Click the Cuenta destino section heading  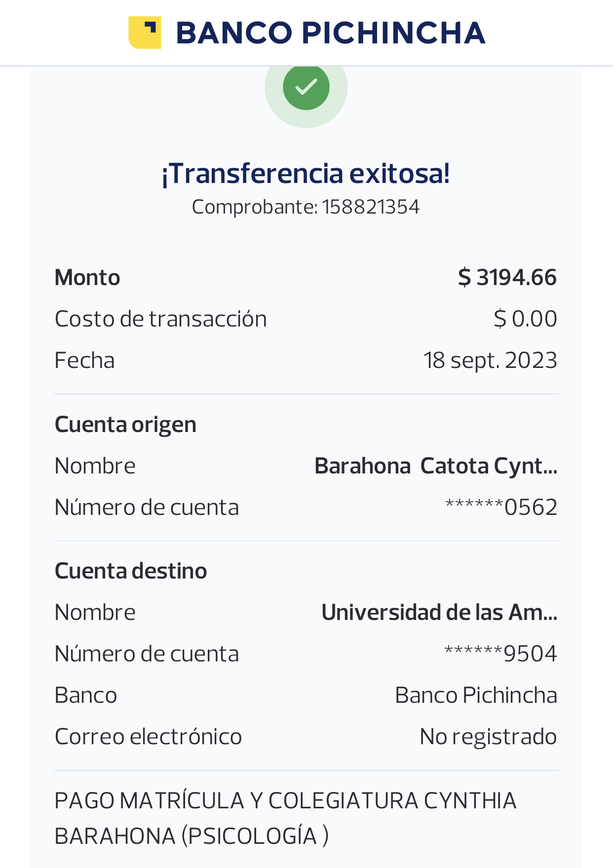coord(131,571)
